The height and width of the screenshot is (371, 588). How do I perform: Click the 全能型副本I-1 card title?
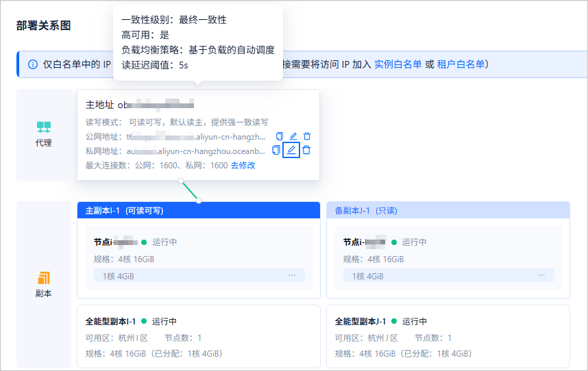110,321
